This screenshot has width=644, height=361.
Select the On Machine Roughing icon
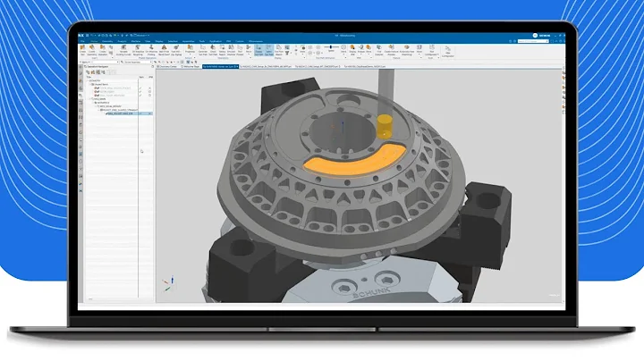pos(138,50)
